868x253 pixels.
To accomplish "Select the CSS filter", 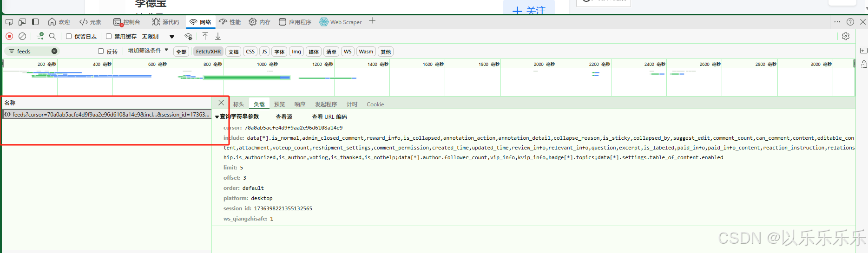I will pyautogui.click(x=250, y=52).
